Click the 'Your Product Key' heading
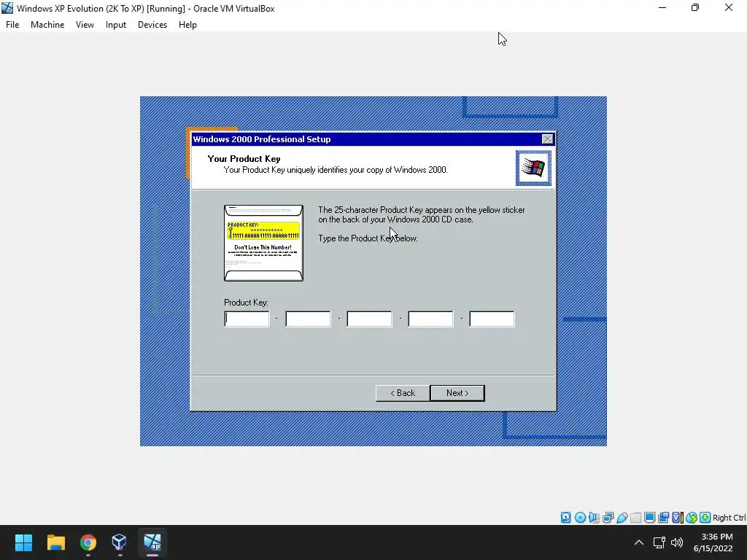The height and width of the screenshot is (560, 747). [244, 158]
